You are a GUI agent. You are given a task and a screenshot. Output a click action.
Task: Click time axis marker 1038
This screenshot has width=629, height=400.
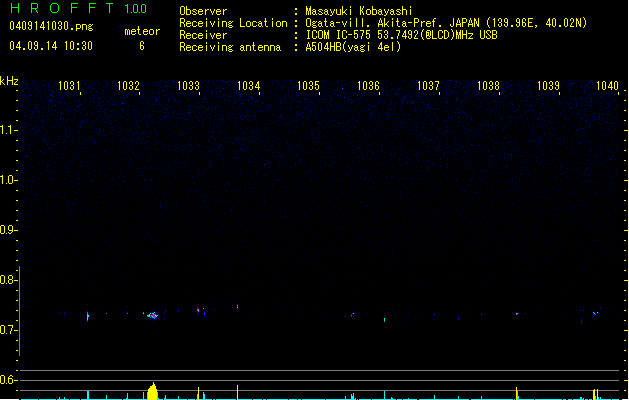pyautogui.click(x=489, y=86)
